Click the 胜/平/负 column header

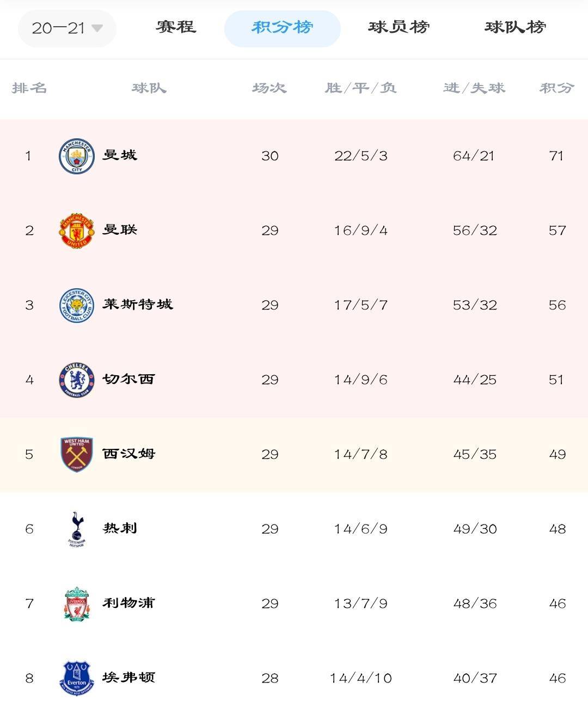click(361, 88)
